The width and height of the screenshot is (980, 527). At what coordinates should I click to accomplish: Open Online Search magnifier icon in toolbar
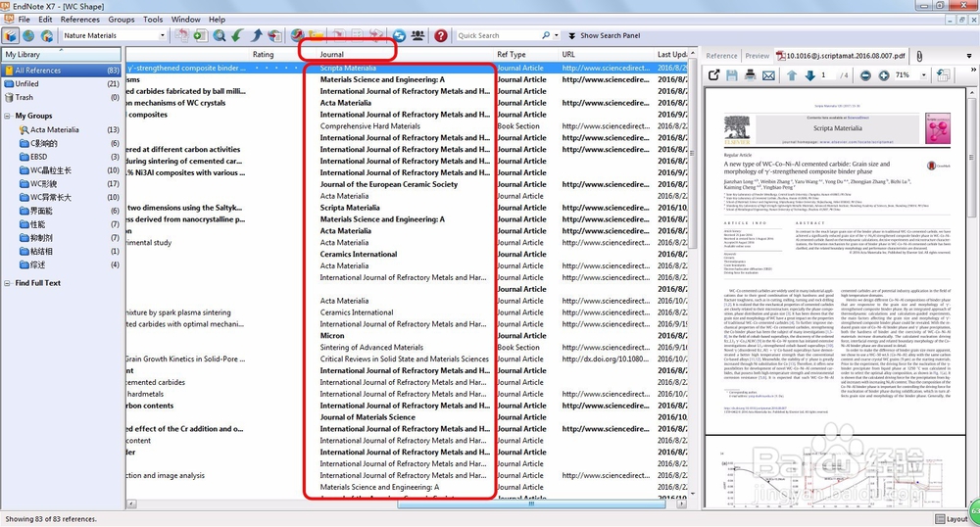(x=219, y=35)
